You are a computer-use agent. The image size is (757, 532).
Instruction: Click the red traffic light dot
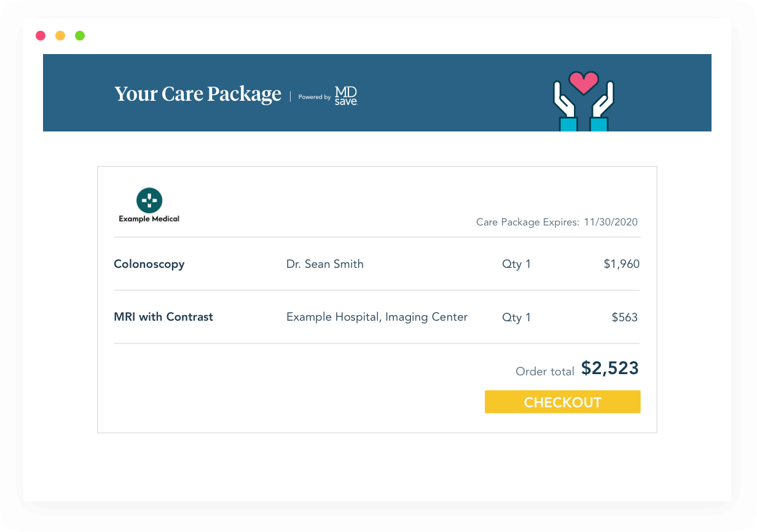tap(41, 36)
